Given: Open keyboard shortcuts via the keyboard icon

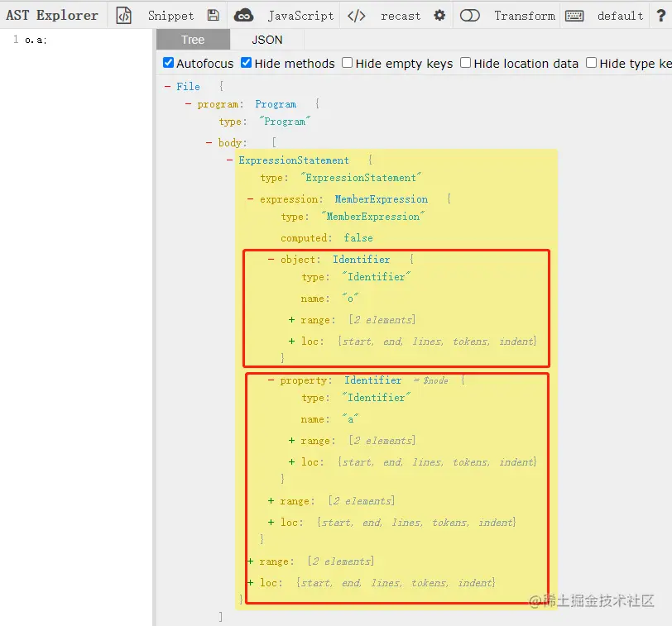Looking at the screenshot, I should (573, 15).
